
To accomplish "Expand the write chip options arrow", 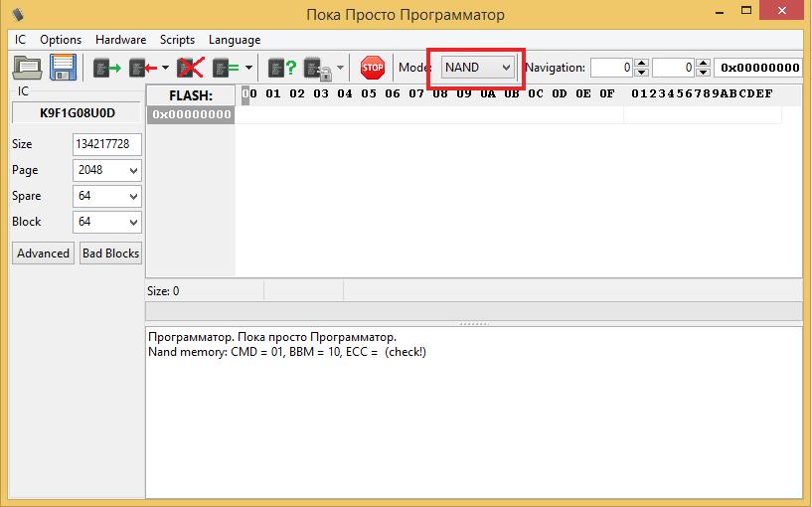I will pos(165,68).
